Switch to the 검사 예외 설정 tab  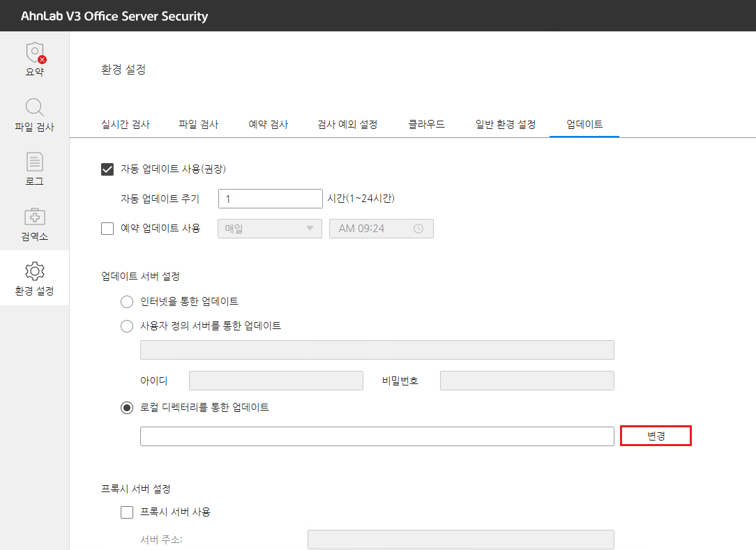[347, 124]
